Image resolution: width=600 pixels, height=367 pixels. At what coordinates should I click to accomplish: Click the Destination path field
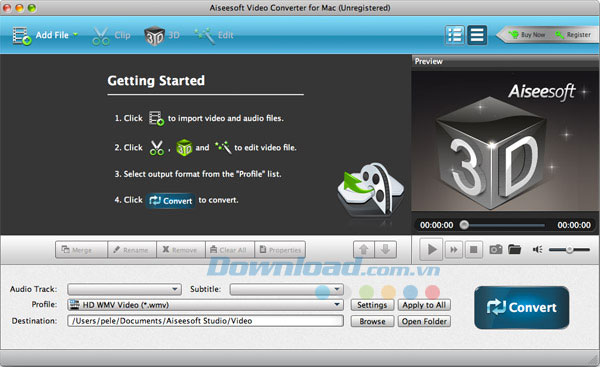tap(205, 321)
